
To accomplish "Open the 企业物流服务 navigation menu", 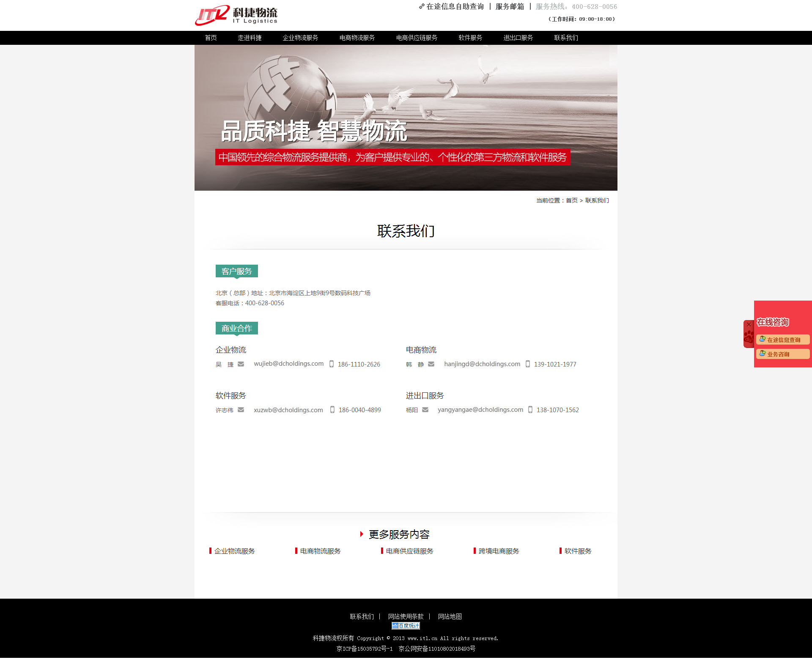I will point(300,38).
